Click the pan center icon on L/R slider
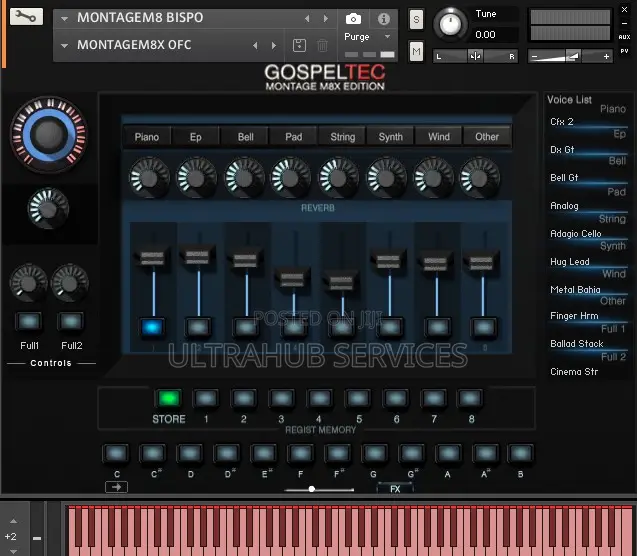Image resolution: width=637 pixels, height=556 pixels. coord(475,56)
